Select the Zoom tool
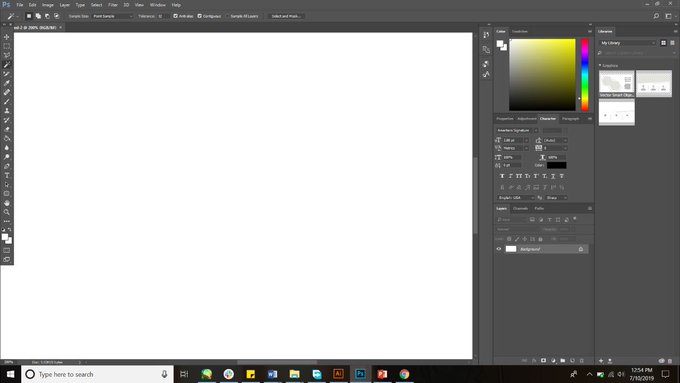Viewport: 680px width, 383px height. click(7, 212)
